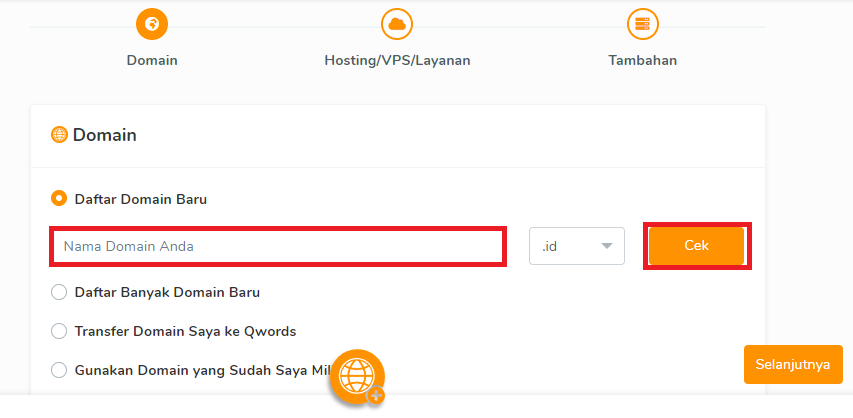Pick Gunakan Domain yang Sudah Saya Miliki
This screenshot has width=853, height=418.
tap(59, 370)
